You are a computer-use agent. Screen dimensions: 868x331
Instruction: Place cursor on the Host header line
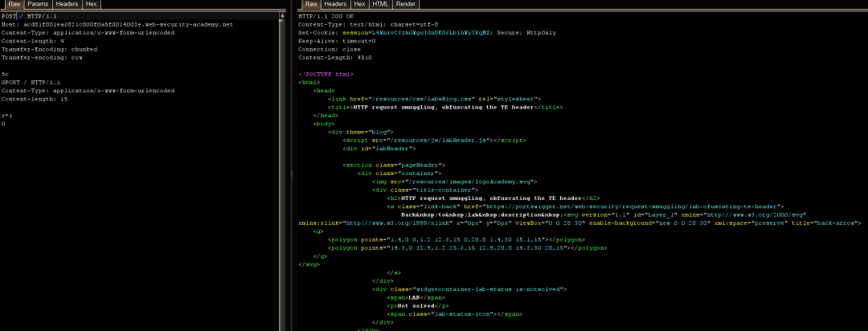pyautogui.click(x=117, y=24)
